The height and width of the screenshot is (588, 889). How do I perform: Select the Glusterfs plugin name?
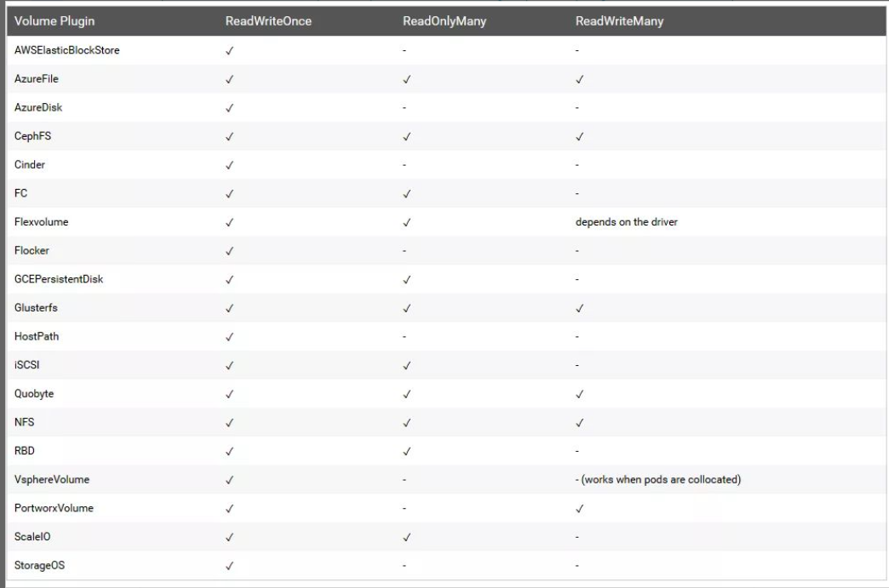click(36, 307)
